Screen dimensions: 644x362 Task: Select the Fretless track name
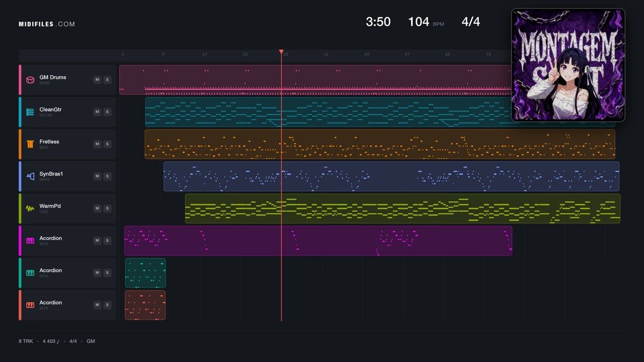[x=49, y=142]
